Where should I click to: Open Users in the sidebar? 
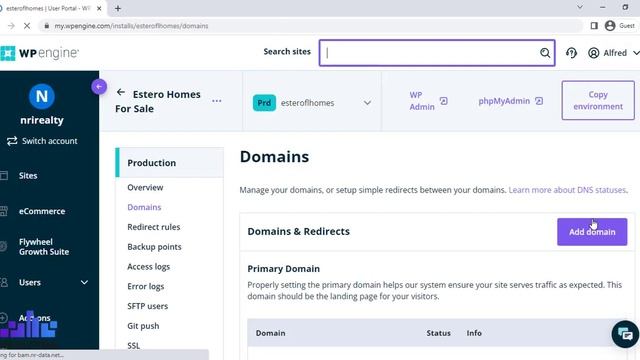[x=30, y=282]
